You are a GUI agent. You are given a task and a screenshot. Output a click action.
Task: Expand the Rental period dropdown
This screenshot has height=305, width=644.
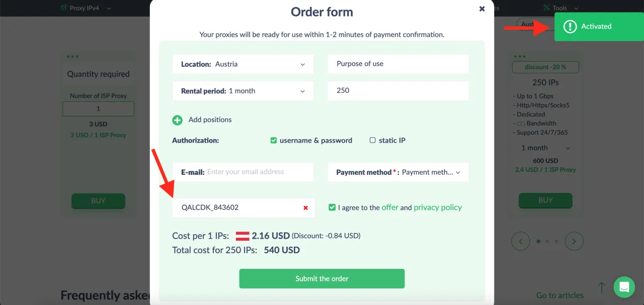243,91
